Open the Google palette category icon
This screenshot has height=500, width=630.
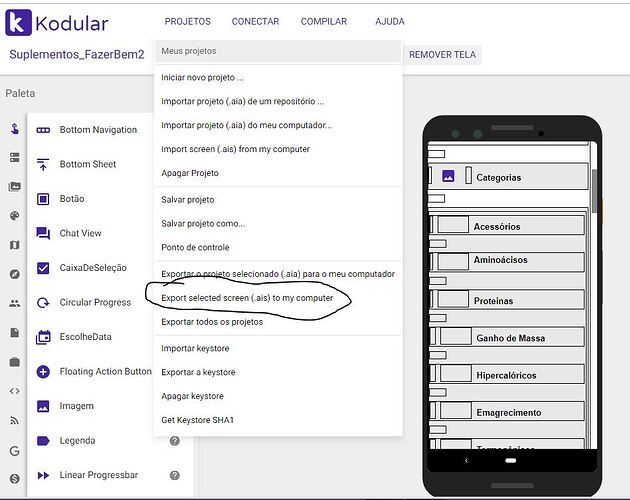pyautogui.click(x=15, y=451)
